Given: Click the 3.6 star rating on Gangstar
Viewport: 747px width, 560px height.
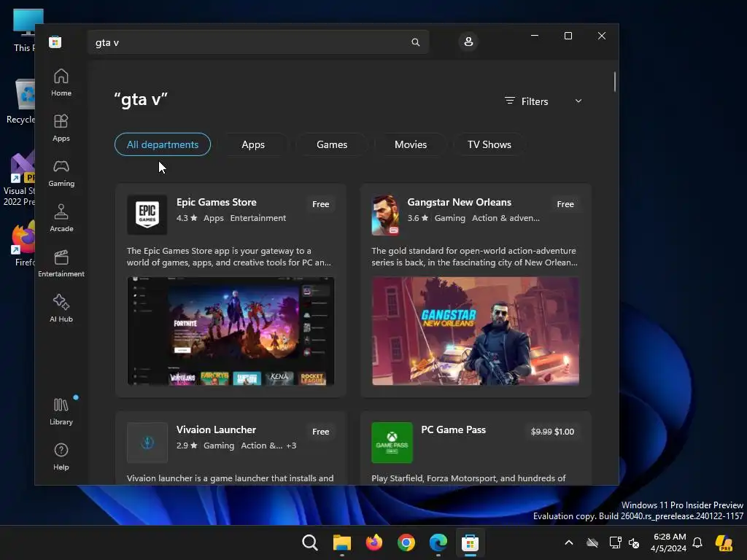Looking at the screenshot, I should click(418, 218).
